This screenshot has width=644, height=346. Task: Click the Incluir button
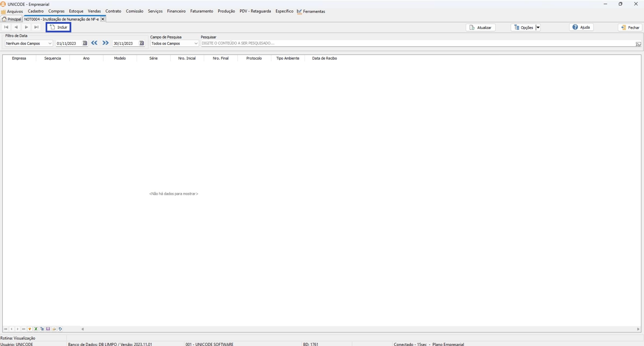pyautogui.click(x=59, y=27)
